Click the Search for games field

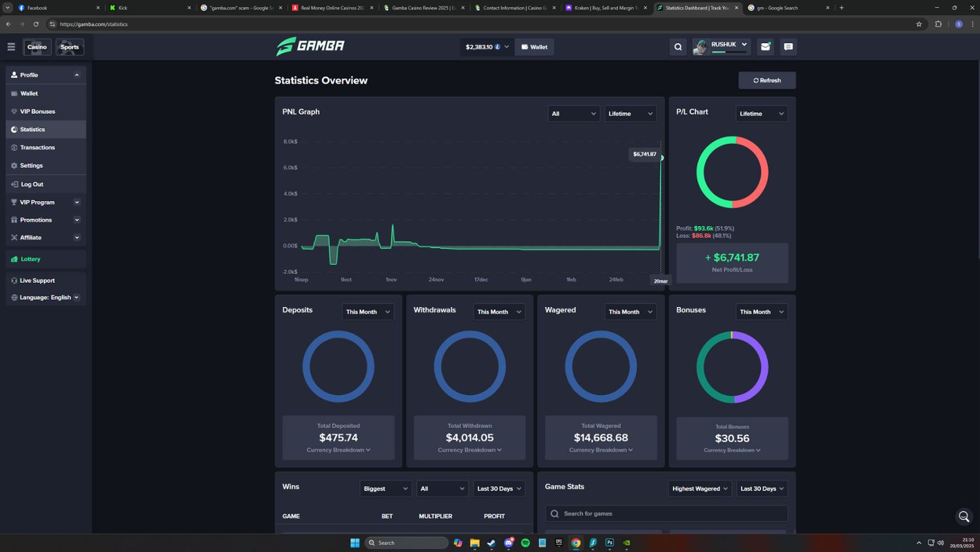coord(666,513)
